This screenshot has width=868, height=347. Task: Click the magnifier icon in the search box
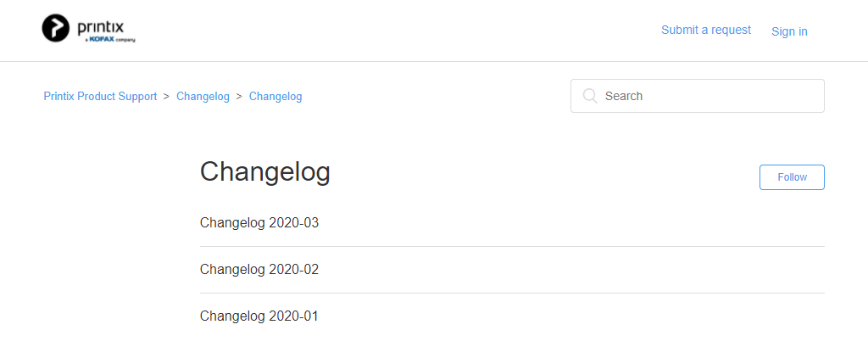point(590,96)
